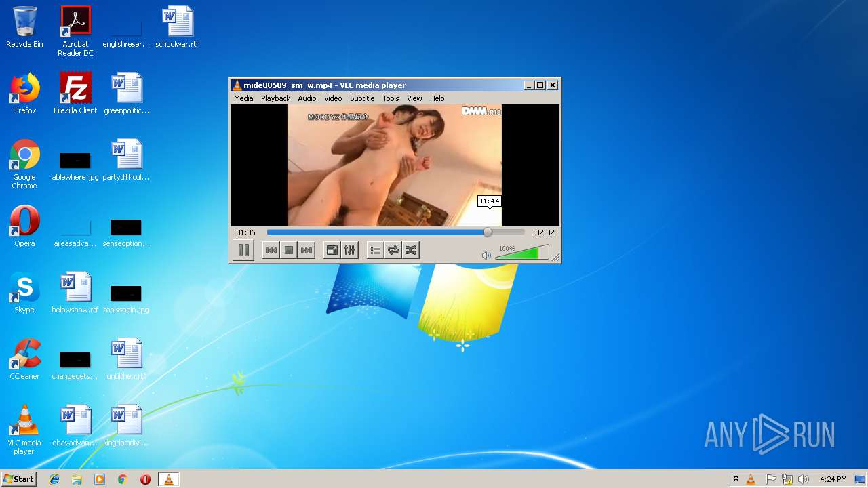The image size is (868, 488).
Task: Open the Audio menu
Action: (307, 98)
